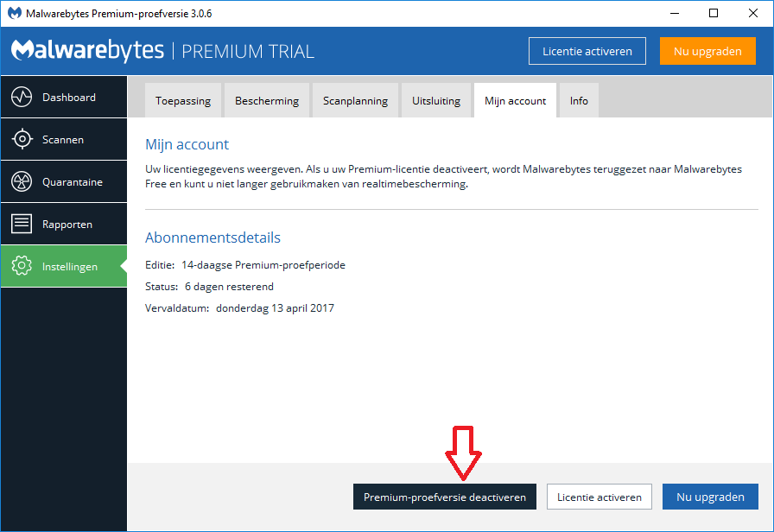This screenshot has height=532, width=774.
Task: Click the Rapporten list icon
Action: click(22, 225)
